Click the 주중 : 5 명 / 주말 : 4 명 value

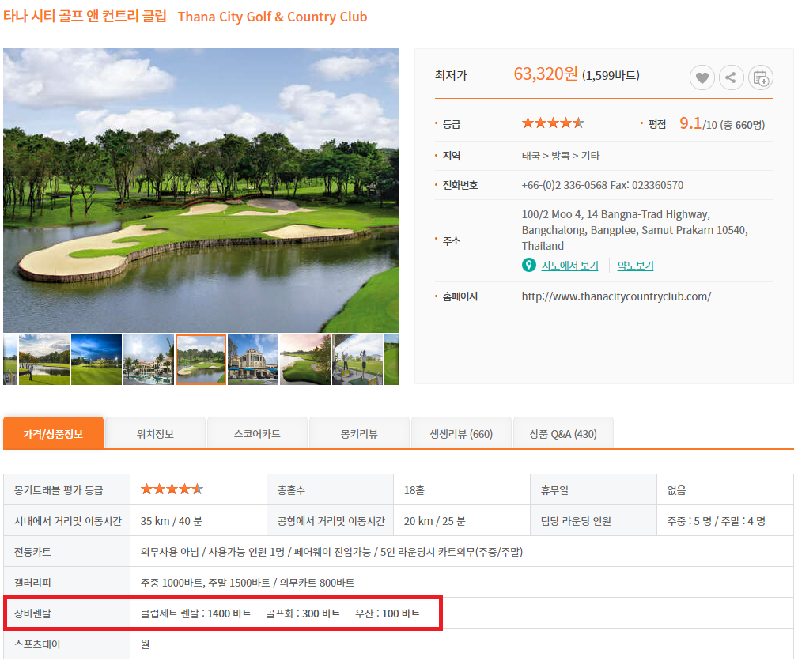tap(716, 521)
